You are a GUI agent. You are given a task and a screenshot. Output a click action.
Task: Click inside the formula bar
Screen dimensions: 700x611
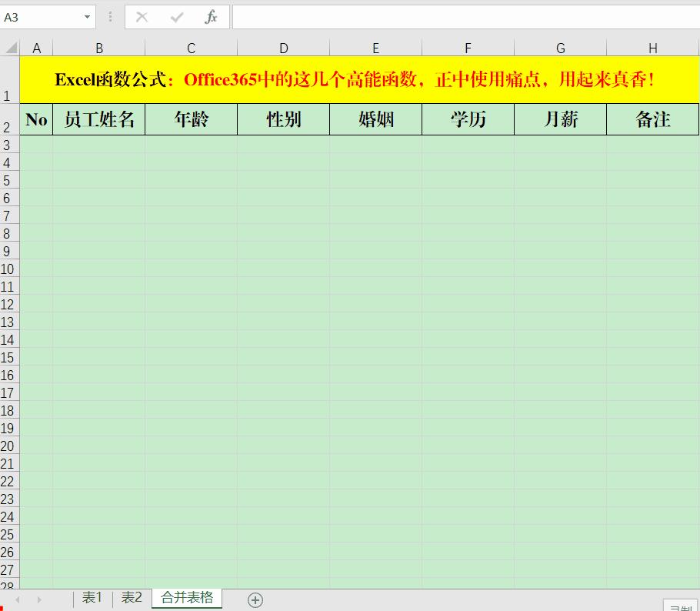coord(465,17)
